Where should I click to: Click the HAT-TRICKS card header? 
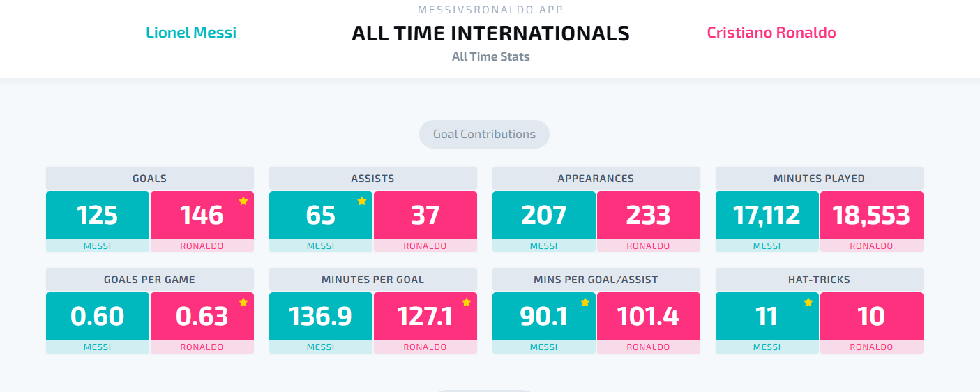pyautogui.click(x=820, y=280)
